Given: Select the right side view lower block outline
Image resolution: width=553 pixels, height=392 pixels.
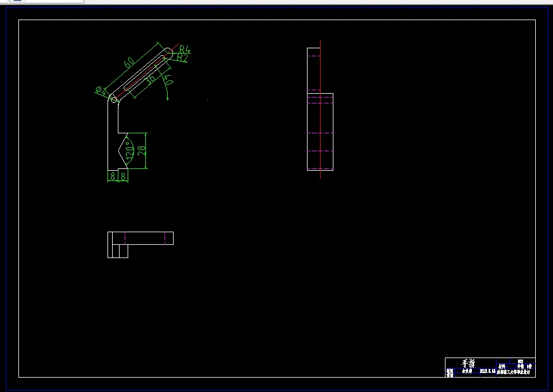Looking at the screenshot, I should [x=320, y=132].
